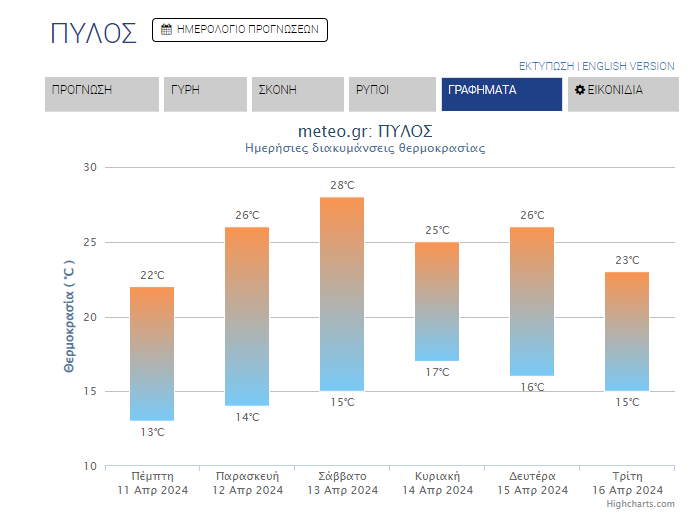Viewport: 700px width, 523px height.
Task: Click the 22°C label above Thursday bar
Action: pos(152,275)
